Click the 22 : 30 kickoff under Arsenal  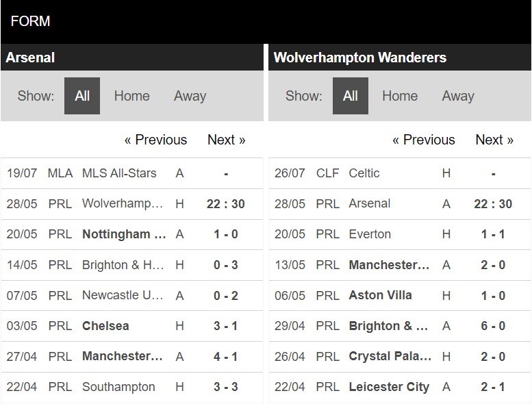click(x=226, y=204)
